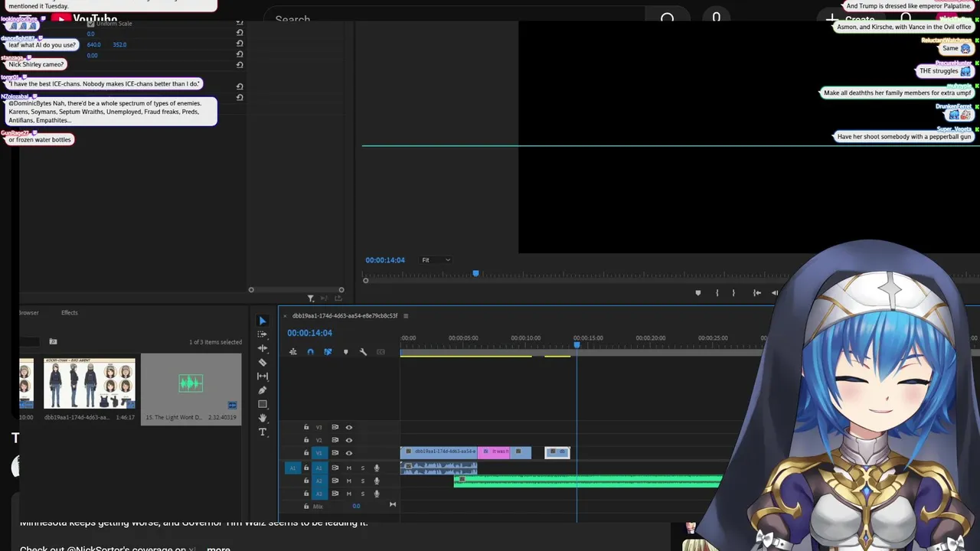
Task: Select the dbb19aa1 sequence thumbnail in bin
Action: pyautogui.click(x=90, y=383)
